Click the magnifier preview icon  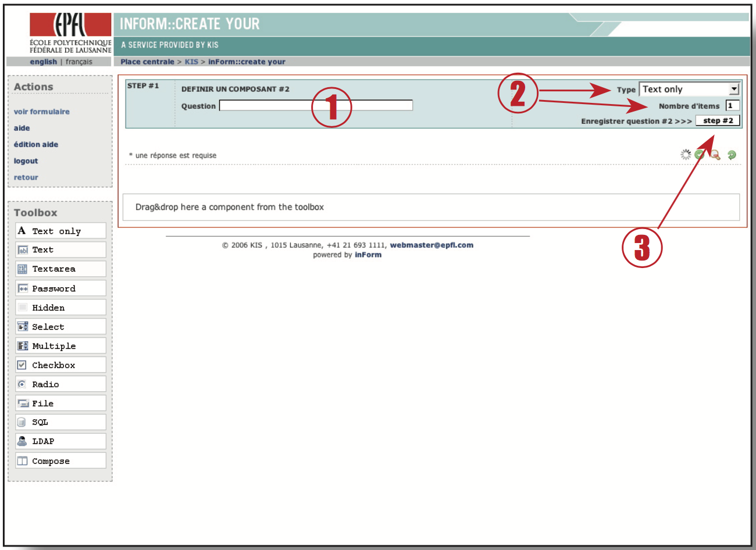pos(715,155)
